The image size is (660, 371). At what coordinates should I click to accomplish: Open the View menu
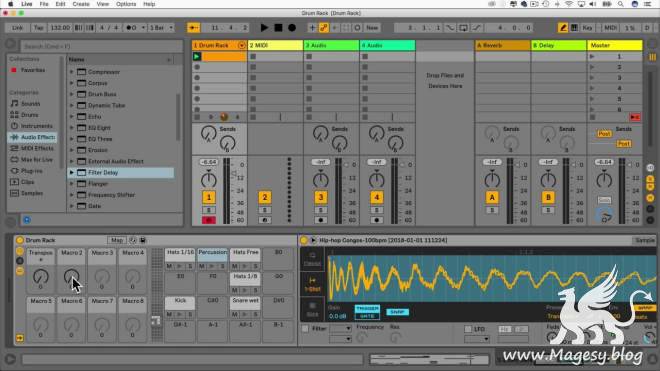[x=103, y=4]
